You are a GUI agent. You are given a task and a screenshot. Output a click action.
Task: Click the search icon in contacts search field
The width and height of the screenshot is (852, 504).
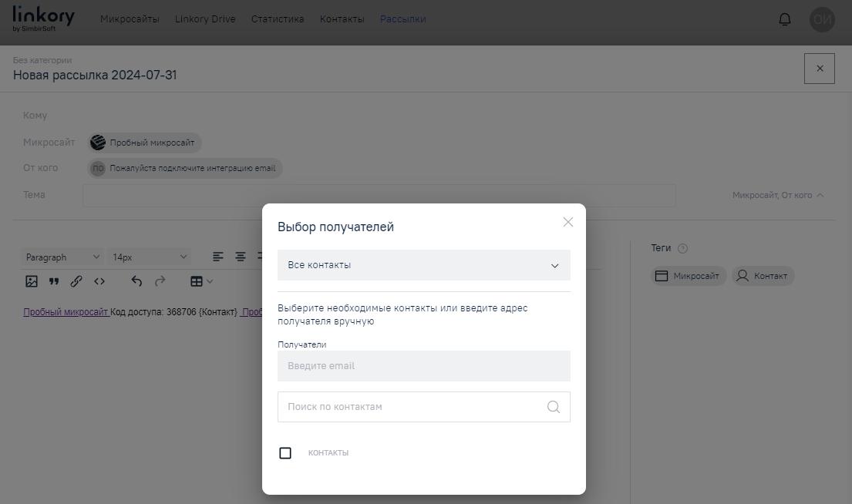tap(553, 406)
